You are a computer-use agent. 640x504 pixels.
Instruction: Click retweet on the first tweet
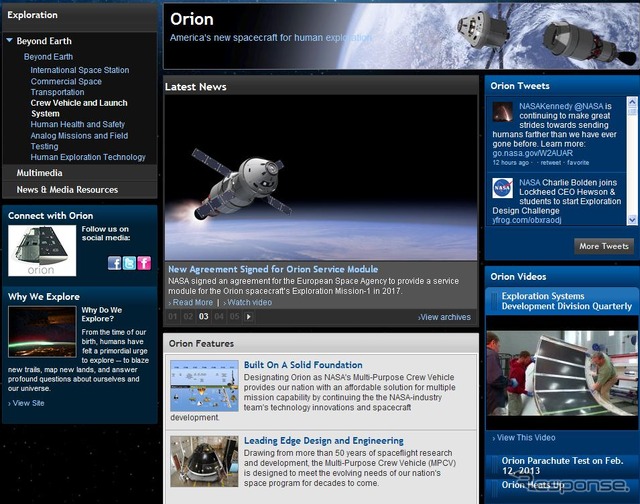click(x=551, y=162)
